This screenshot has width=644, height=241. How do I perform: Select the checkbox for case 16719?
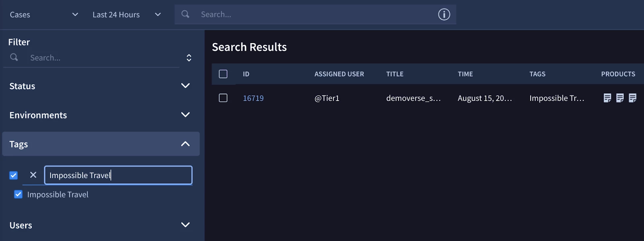[x=223, y=98]
